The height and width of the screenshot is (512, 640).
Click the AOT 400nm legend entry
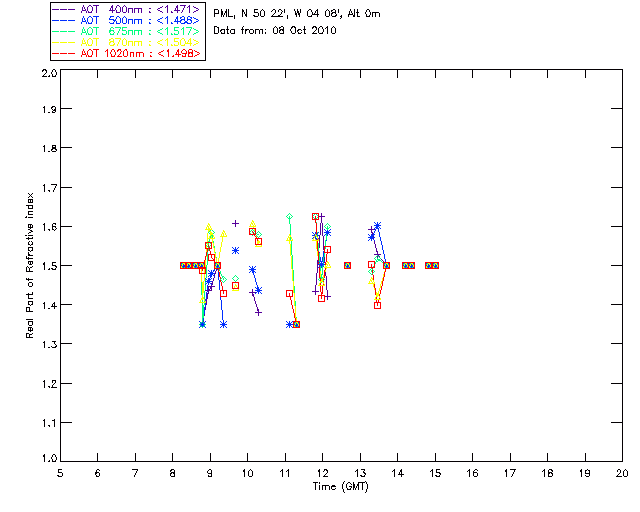pos(127,9)
